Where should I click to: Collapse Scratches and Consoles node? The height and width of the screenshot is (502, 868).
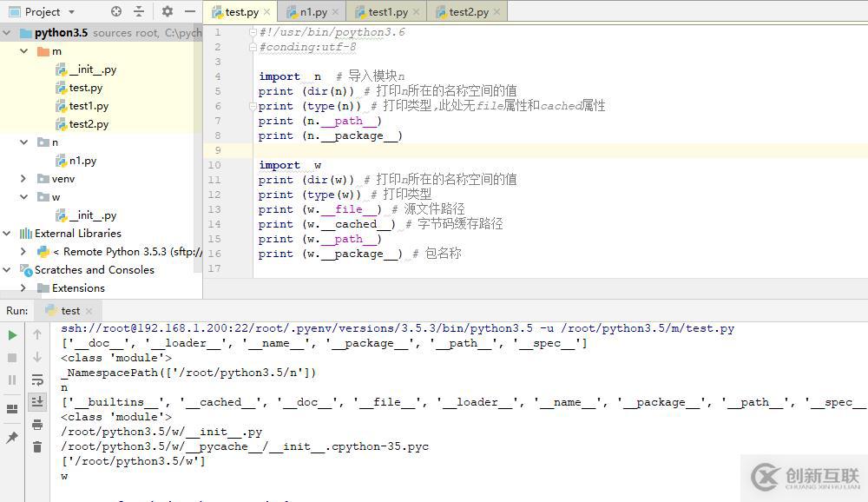(x=7, y=270)
